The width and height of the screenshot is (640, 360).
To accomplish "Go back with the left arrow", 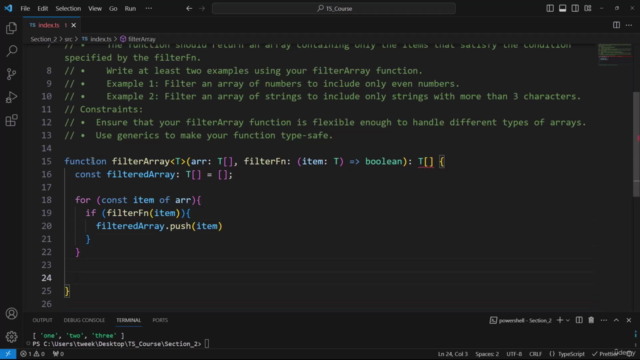I will [189, 8].
